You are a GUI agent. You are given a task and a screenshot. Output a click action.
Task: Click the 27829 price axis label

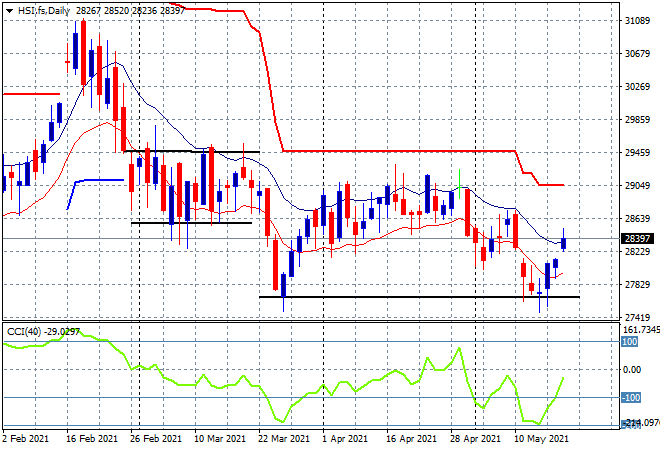click(x=637, y=285)
